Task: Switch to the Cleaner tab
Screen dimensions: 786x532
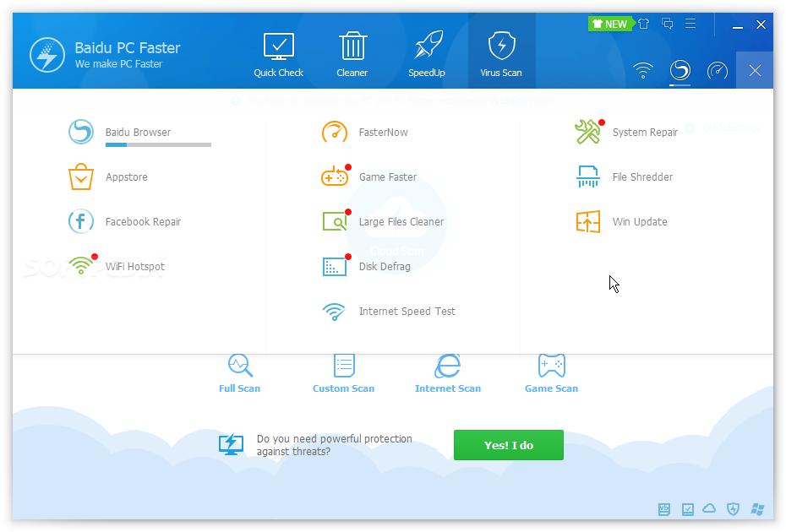Action: pyautogui.click(x=352, y=54)
